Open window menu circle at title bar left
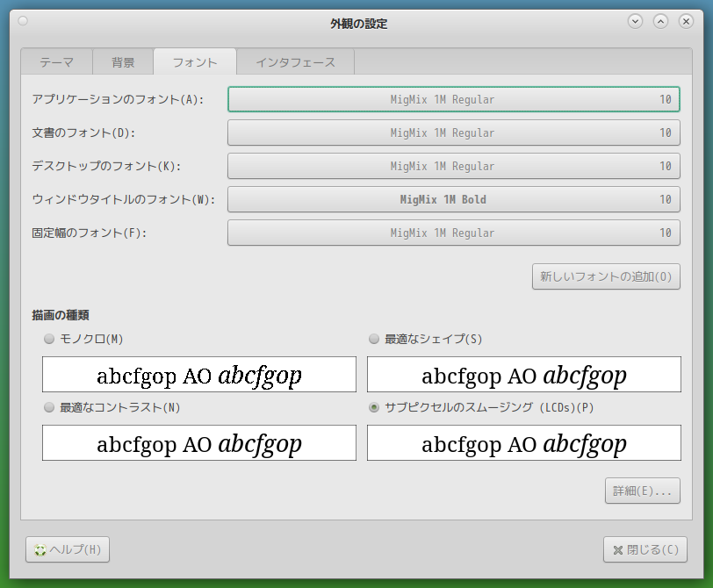 23,21
